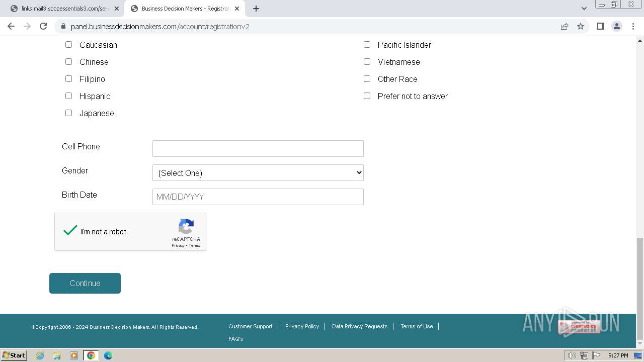Click the reCAPTCHA logo
644x362 pixels.
186,226
